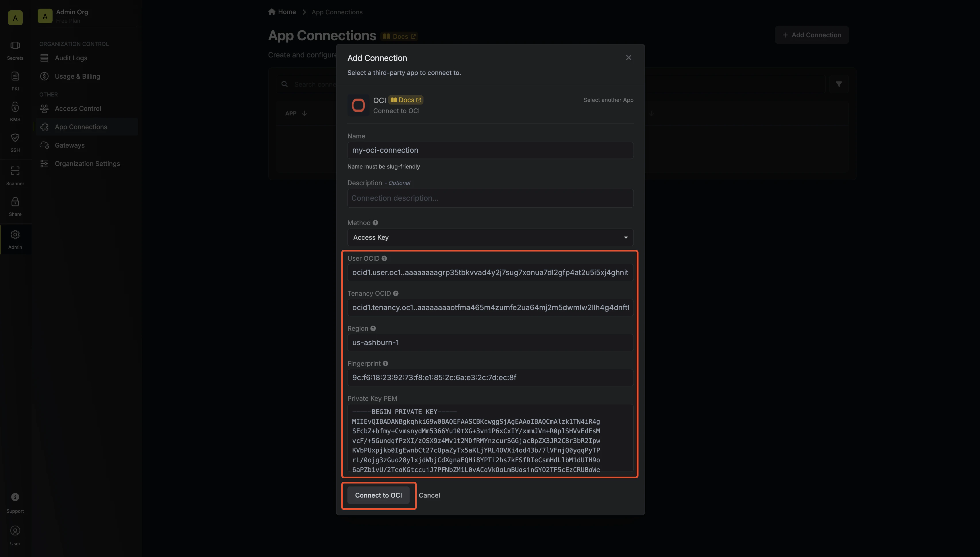Image resolution: width=980 pixels, height=557 pixels.
Task: Sort by APP column arrow
Action: tap(305, 113)
